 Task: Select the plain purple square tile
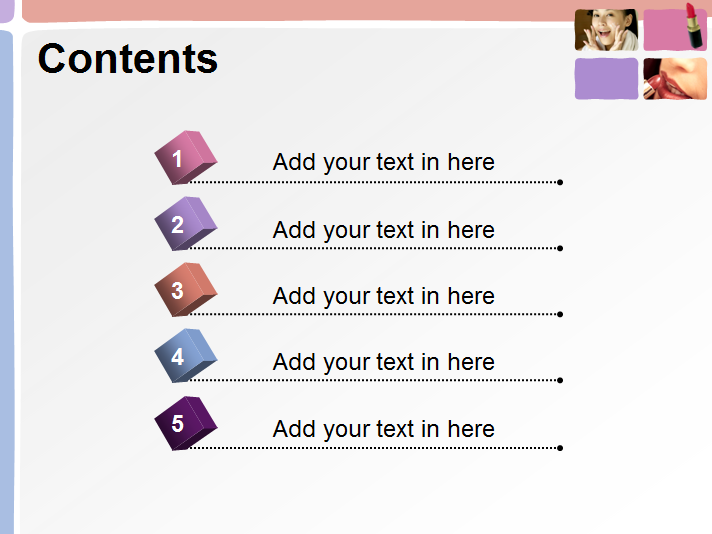[606, 79]
